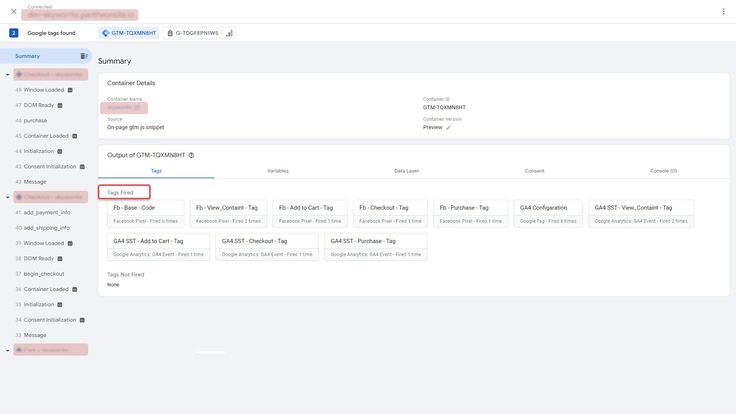Collapse the page group containing 37 begin_checkout
This screenshot has width=736, height=414.
pos(8,197)
